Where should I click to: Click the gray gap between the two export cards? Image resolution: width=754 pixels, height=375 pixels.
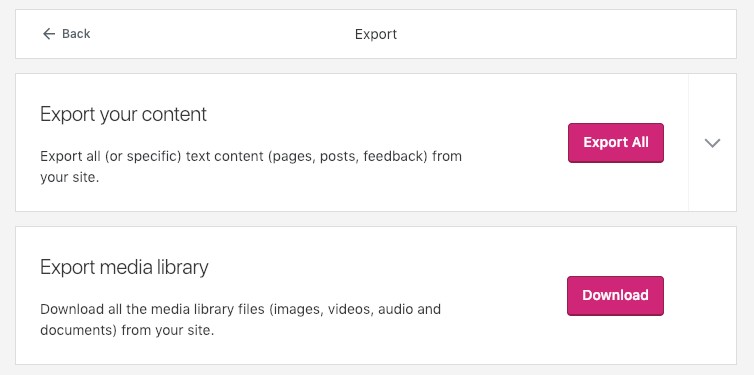pos(376,219)
